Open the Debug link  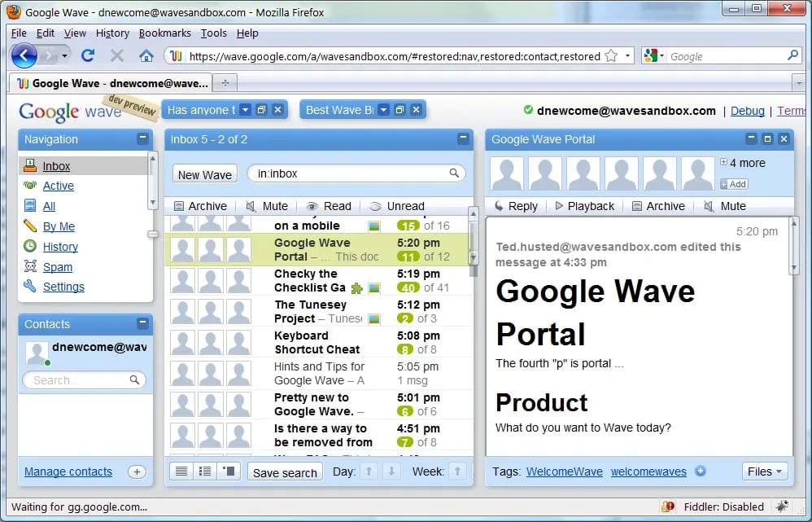[747, 111]
